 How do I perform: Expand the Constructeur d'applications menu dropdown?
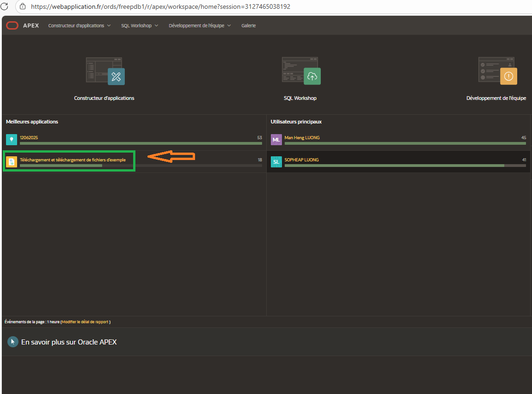click(79, 26)
